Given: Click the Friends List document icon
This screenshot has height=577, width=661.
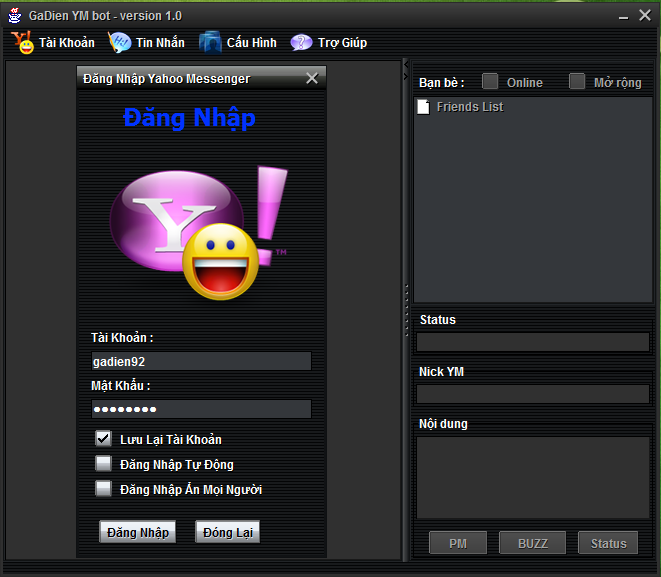Looking at the screenshot, I should point(424,107).
